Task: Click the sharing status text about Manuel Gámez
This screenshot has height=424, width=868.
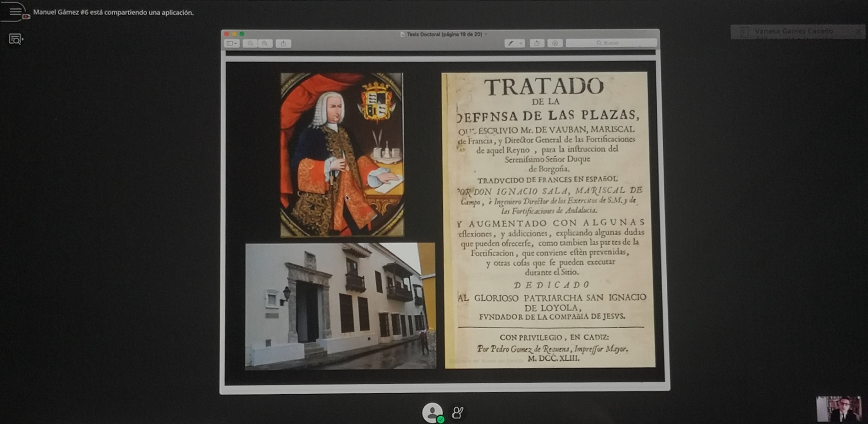Action: coord(113,12)
